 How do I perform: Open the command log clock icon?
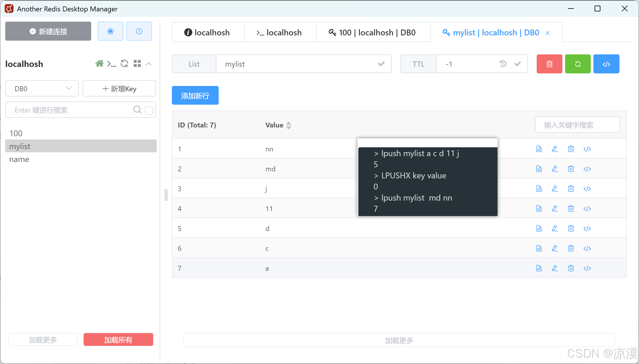[139, 31]
